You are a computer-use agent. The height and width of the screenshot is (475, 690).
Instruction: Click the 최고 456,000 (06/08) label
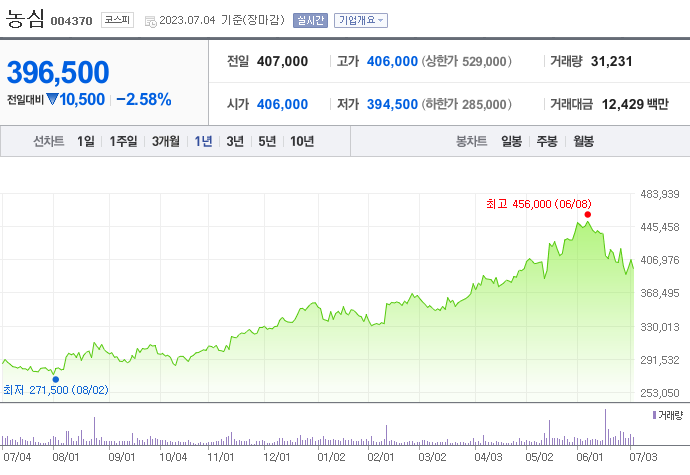[x=539, y=204]
